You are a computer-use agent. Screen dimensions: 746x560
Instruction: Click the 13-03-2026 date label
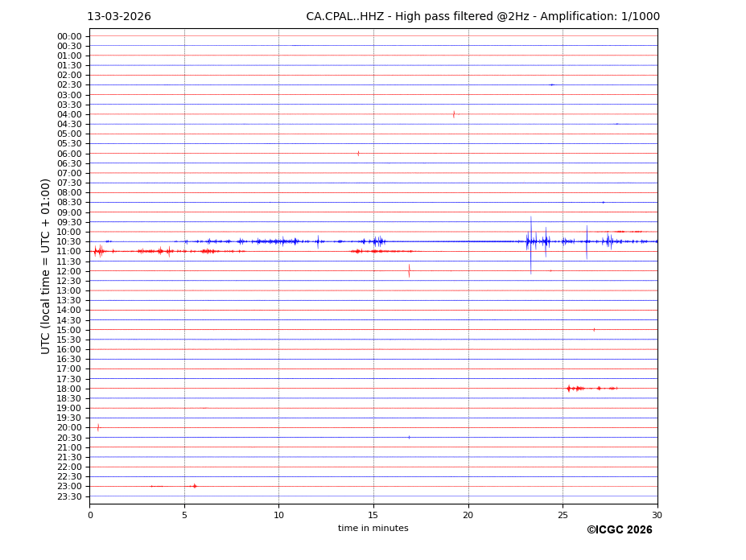pos(119,17)
